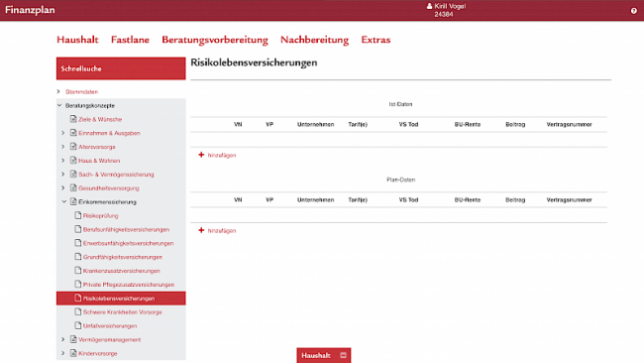644x363 pixels.
Task: Collapse the Einkommenssicherung node
Action: 64,202
